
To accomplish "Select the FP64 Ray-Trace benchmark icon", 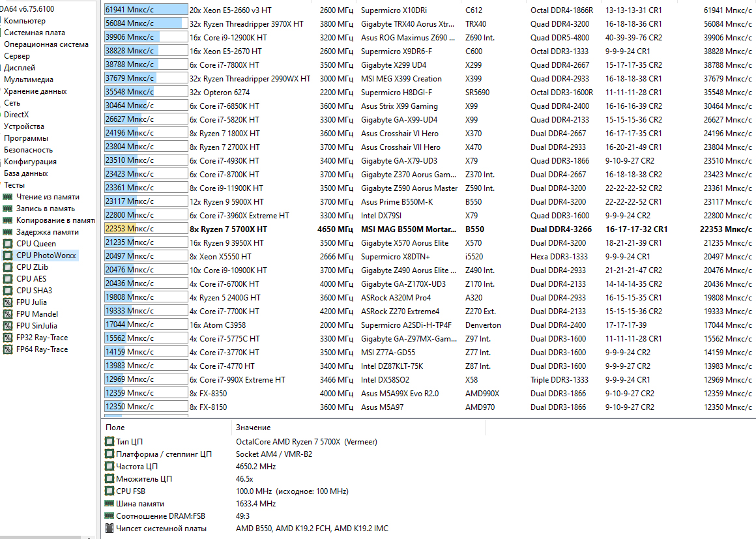I will 8,349.
